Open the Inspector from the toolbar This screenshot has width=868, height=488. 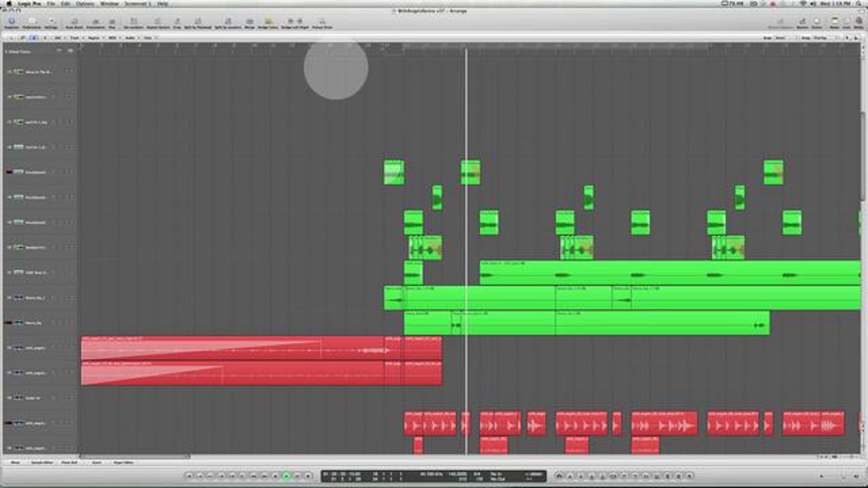click(12, 22)
